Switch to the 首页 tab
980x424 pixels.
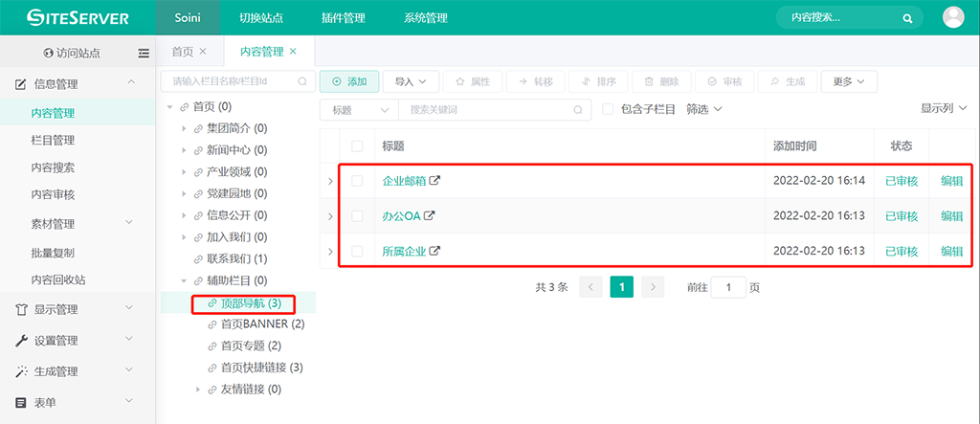click(x=182, y=52)
